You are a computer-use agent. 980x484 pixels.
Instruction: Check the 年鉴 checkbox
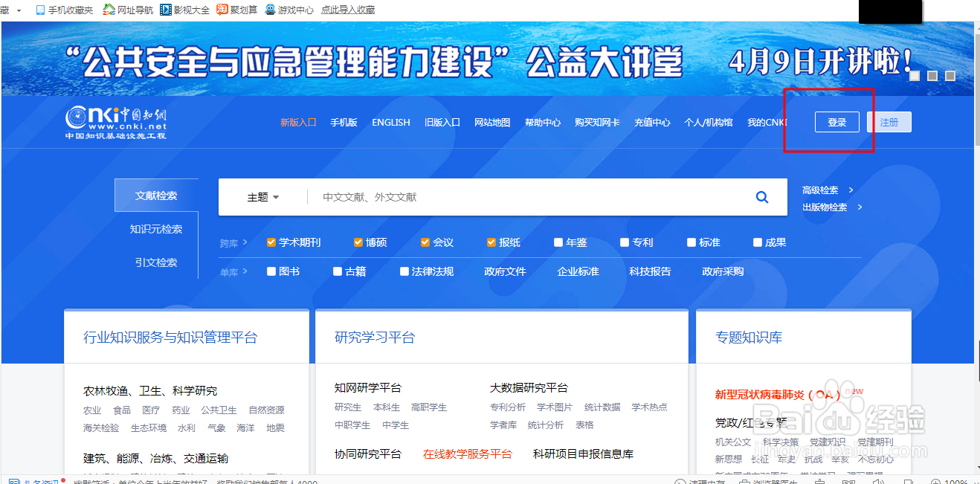tap(558, 242)
